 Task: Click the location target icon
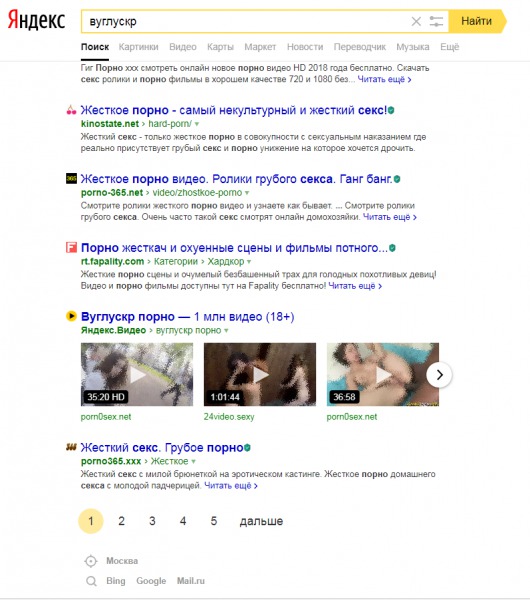pyautogui.click(x=91, y=561)
